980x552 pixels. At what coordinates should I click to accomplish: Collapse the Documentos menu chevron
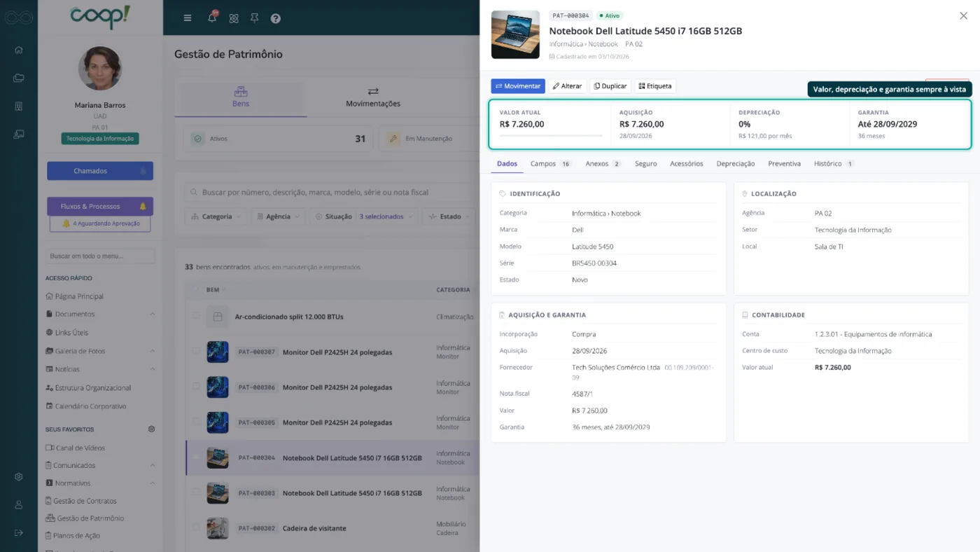[153, 314]
